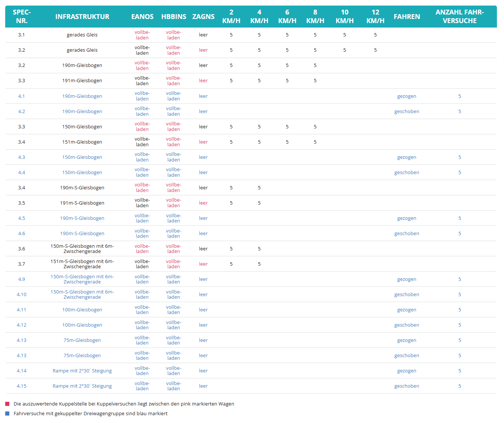Viewport: 504px width, 423px height.
Task: Select the blue Dreiwagengruppe legend text
Action: pos(90,413)
